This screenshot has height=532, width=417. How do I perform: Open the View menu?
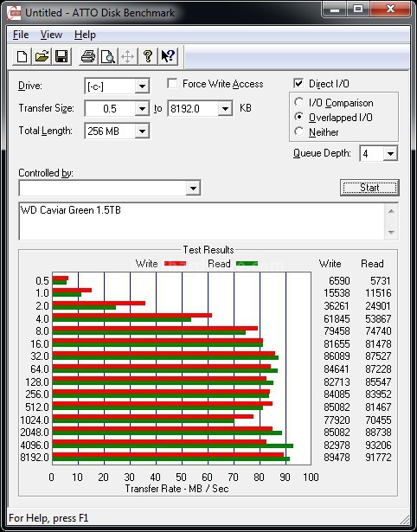51,35
